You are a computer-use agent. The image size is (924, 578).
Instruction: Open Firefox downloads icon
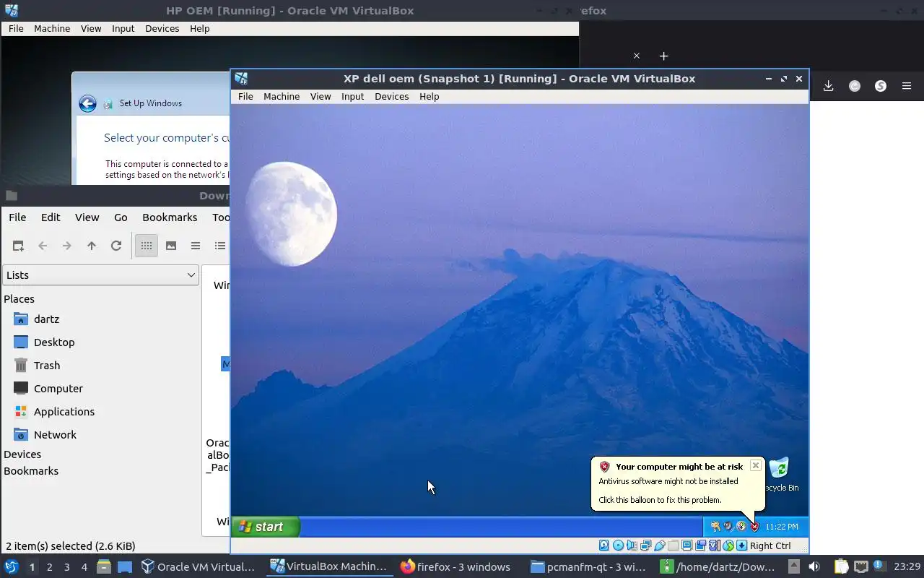(x=829, y=86)
